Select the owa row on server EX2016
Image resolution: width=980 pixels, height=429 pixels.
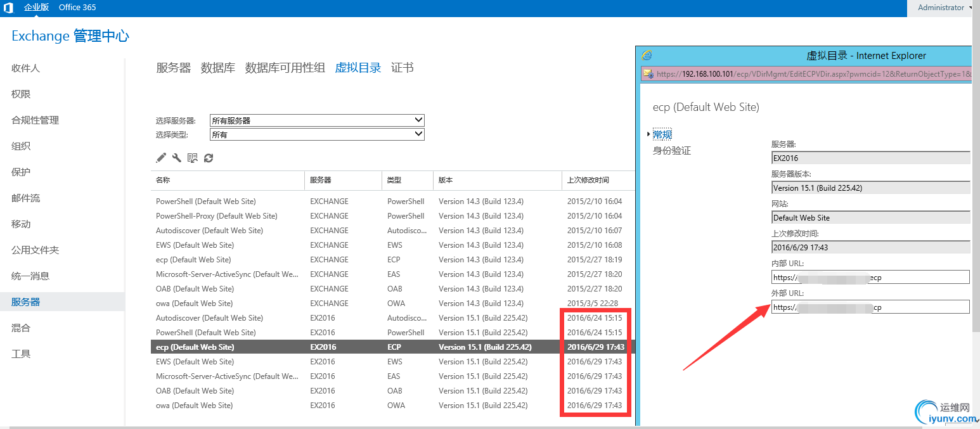393,406
